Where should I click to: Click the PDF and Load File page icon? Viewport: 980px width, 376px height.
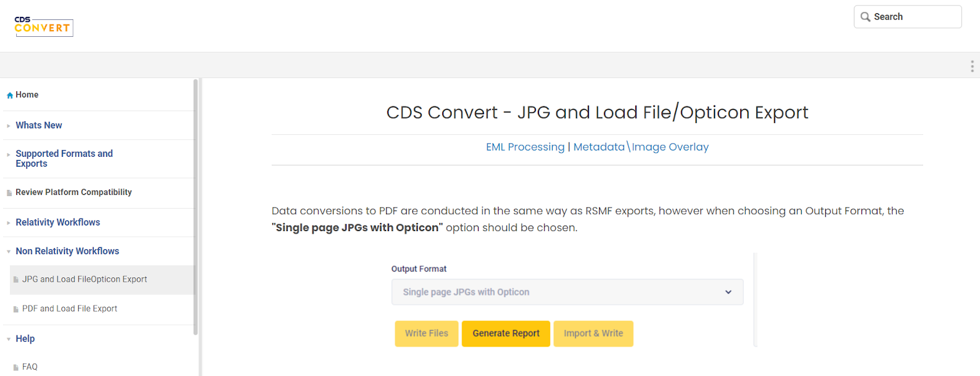16,309
